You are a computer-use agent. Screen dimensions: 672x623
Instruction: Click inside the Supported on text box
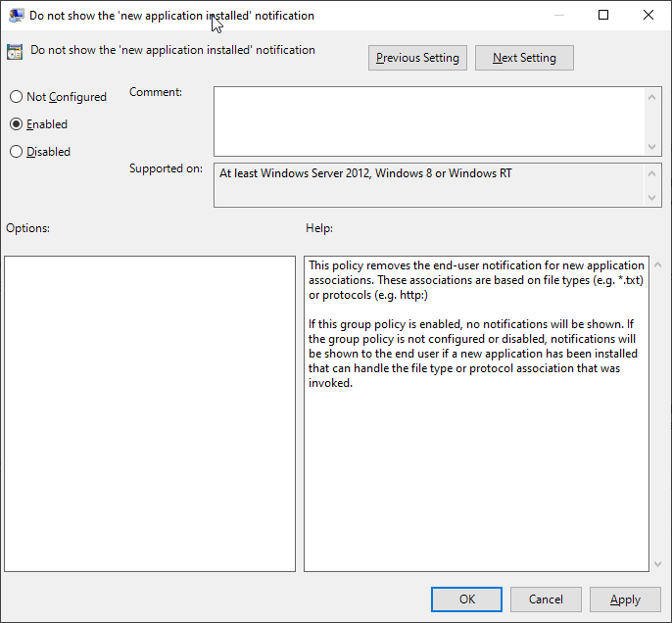point(429,185)
